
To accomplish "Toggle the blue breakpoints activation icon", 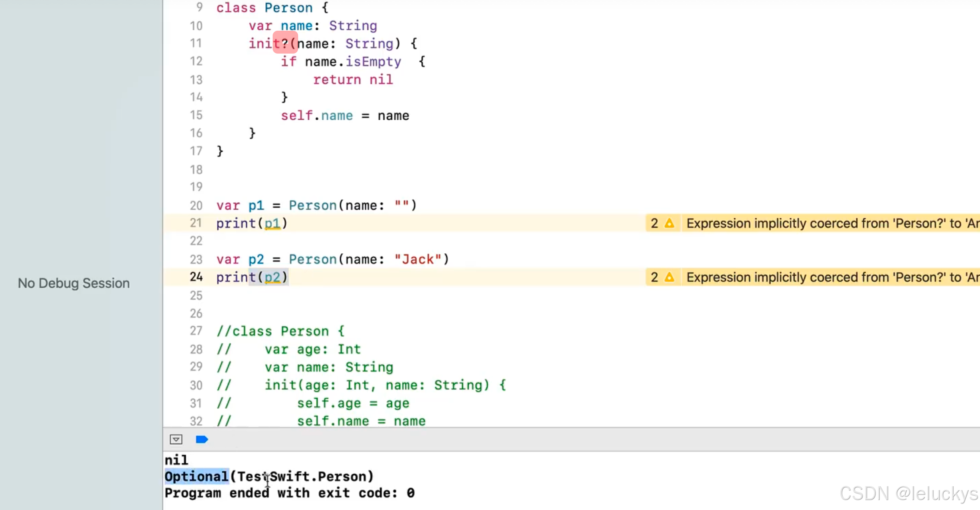I will pyautogui.click(x=202, y=440).
